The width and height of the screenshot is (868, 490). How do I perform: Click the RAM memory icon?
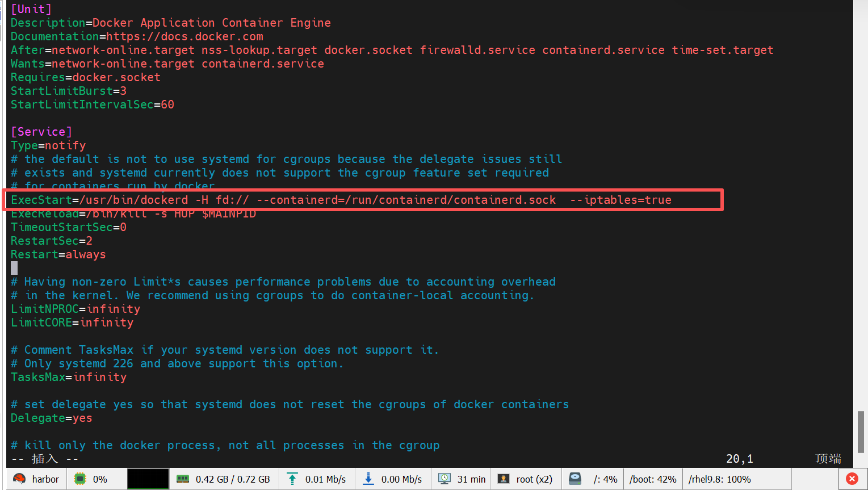[x=182, y=479]
